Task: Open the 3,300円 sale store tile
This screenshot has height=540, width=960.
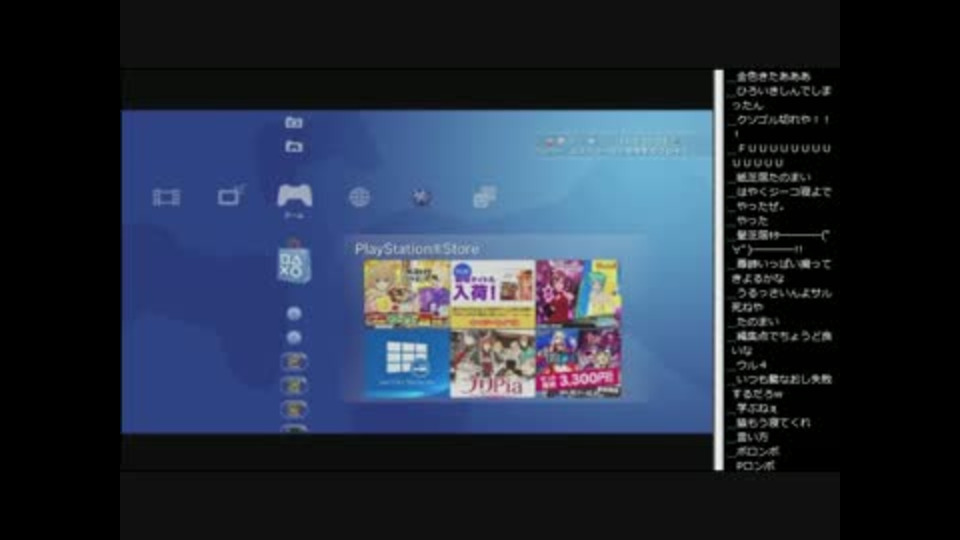Action: coord(579,363)
